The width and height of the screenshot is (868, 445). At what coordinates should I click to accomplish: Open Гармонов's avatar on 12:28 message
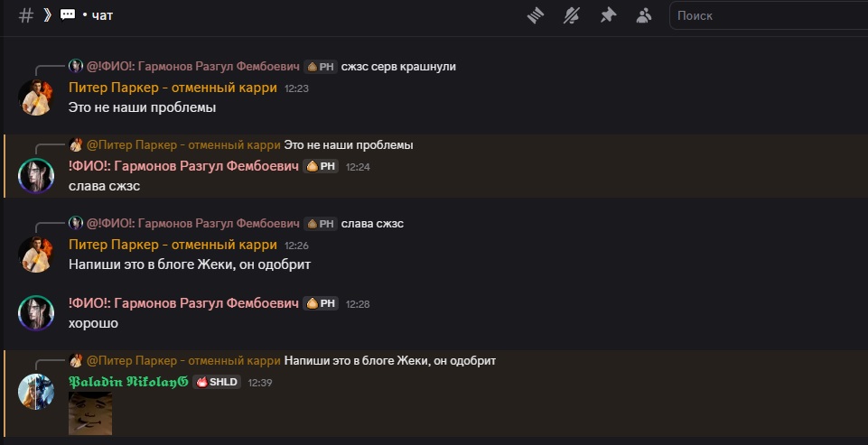pyautogui.click(x=36, y=312)
